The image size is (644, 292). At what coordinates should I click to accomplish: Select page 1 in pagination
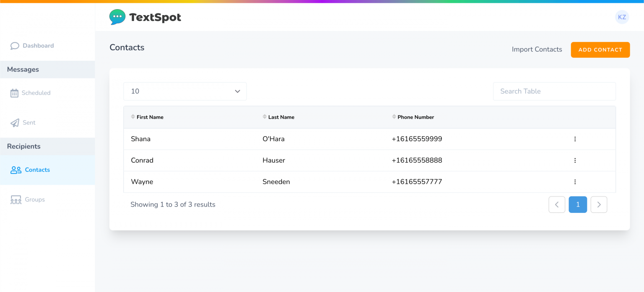(x=578, y=204)
